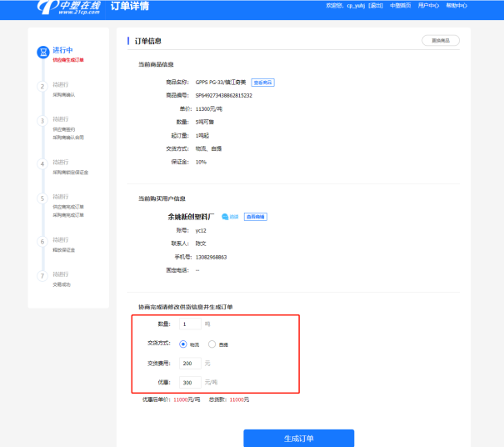
Task: Click step 3 circle in progress sidebar
Action: [42, 121]
